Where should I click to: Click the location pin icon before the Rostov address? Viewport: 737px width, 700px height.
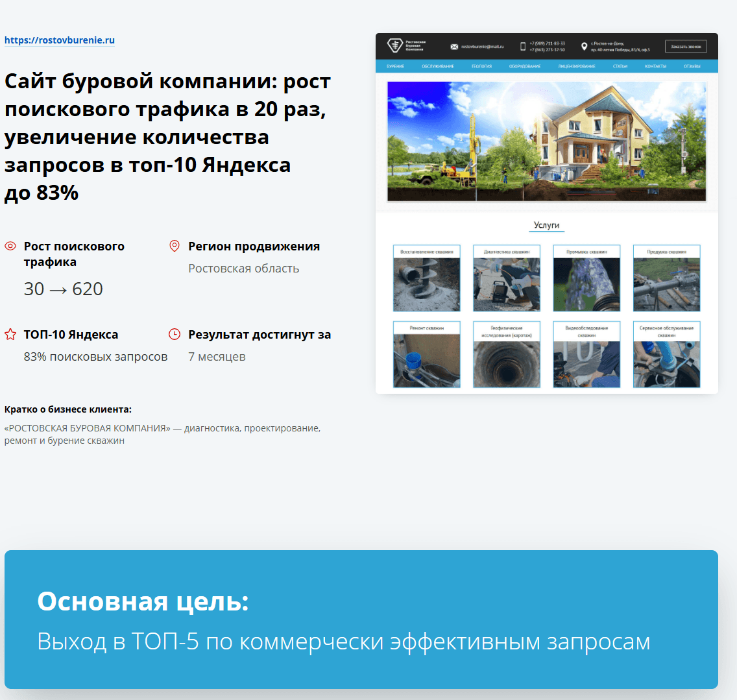(x=583, y=47)
